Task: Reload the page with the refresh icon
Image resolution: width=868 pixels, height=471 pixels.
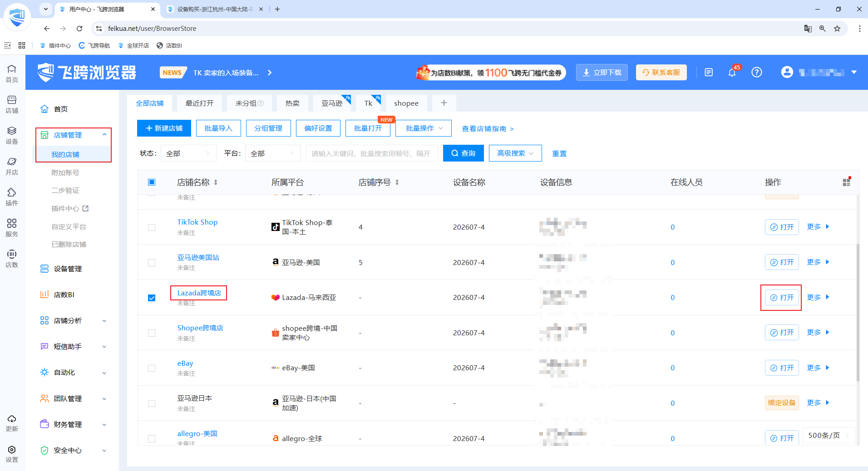Action: pyautogui.click(x=79, y=29)
